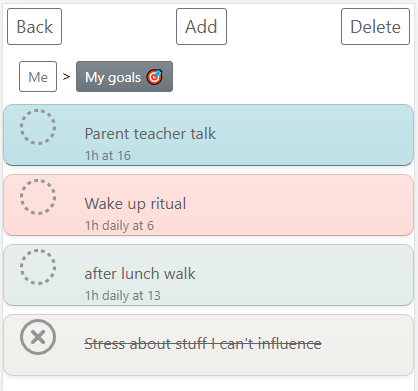
Task: Check off the after lunch walk goal
Action: [38, 267]
